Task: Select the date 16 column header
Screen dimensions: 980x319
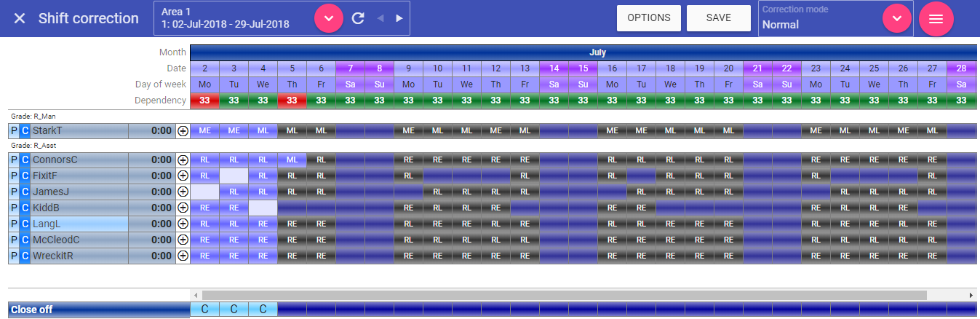Action: coord(612,68)
